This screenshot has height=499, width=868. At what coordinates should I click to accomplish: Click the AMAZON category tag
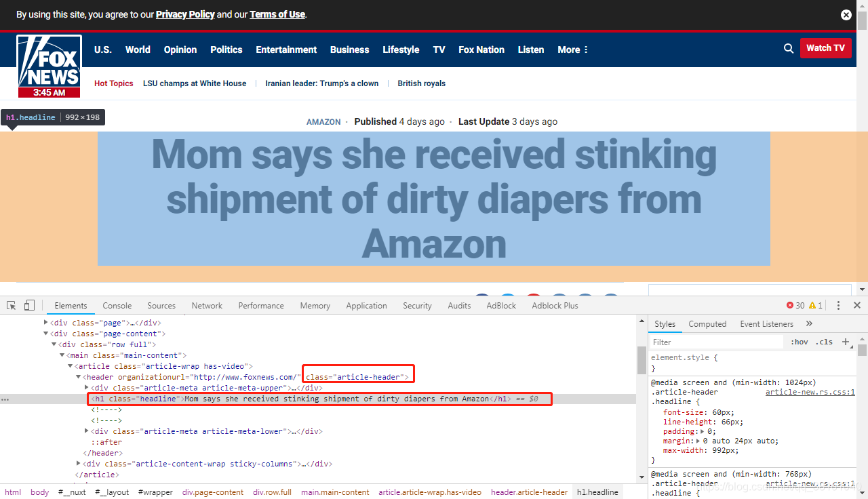pos(323,122)
